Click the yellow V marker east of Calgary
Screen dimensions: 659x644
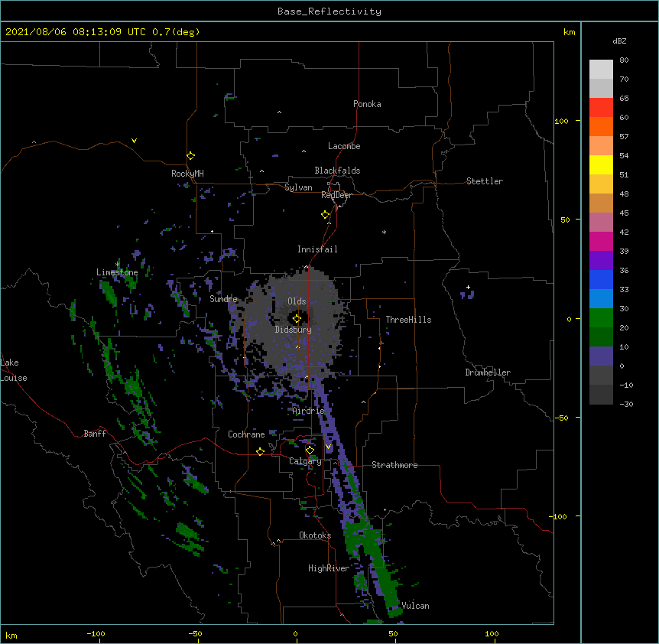(x=328, y=447)
